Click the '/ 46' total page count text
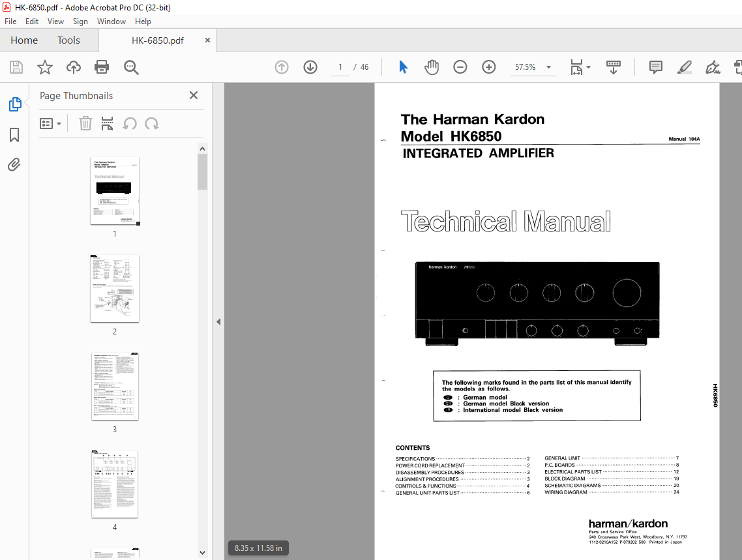 pyautogui.click(x=361, y=67)
